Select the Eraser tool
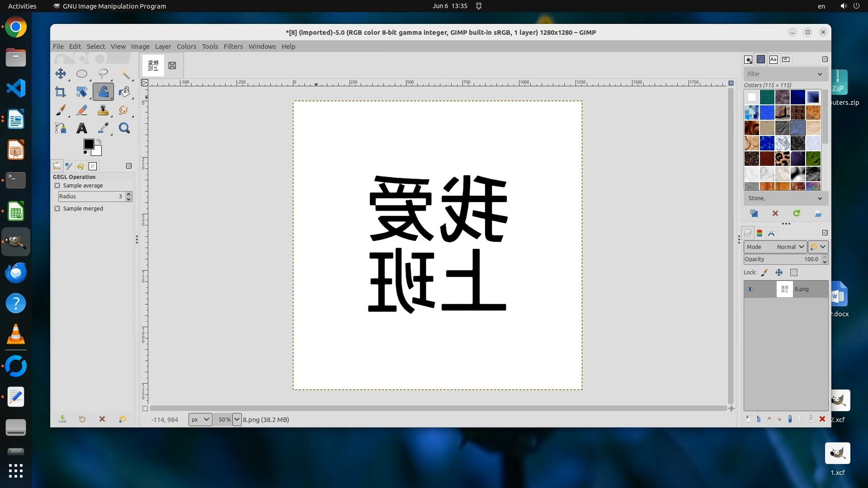The width and height of the screenshot is (868, 488). (x=81, y=110)
